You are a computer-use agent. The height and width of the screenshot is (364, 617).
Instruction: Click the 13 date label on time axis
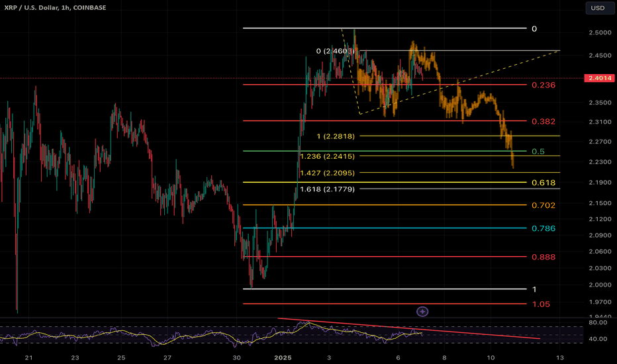[x=559, y=357]
